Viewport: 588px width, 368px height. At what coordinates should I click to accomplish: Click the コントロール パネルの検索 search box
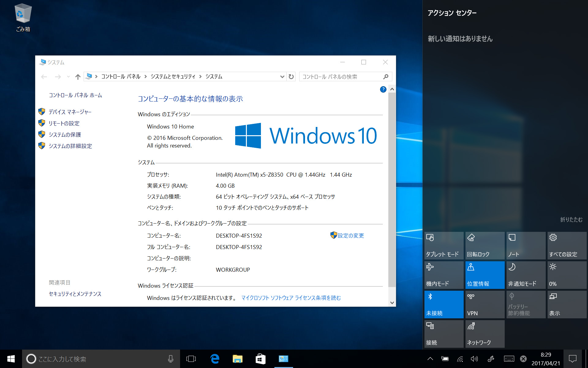click(340, 76)
